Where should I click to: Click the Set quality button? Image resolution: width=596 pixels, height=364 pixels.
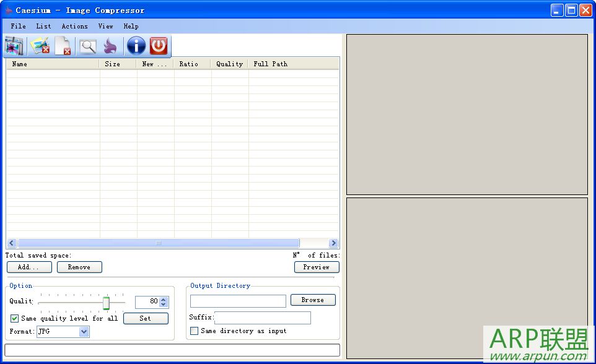click(146, 318)
